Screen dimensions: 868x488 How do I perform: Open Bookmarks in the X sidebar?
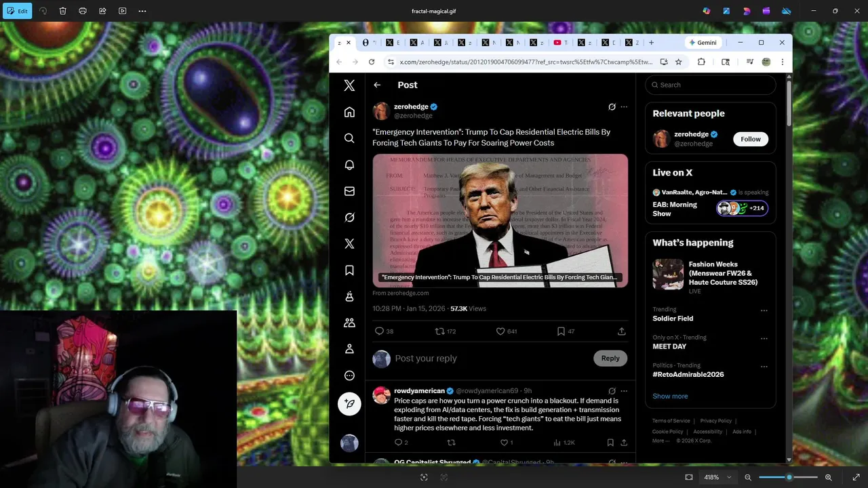click(x=349, y=270)
